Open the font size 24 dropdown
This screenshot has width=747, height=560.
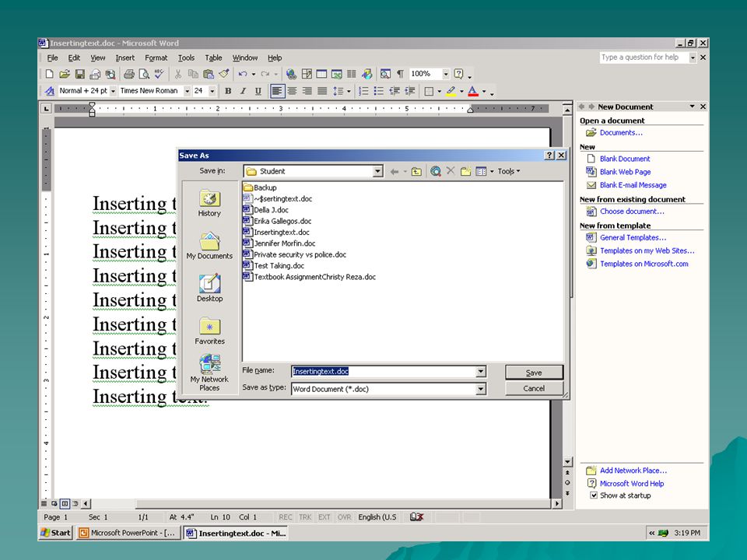click(212, 91)
